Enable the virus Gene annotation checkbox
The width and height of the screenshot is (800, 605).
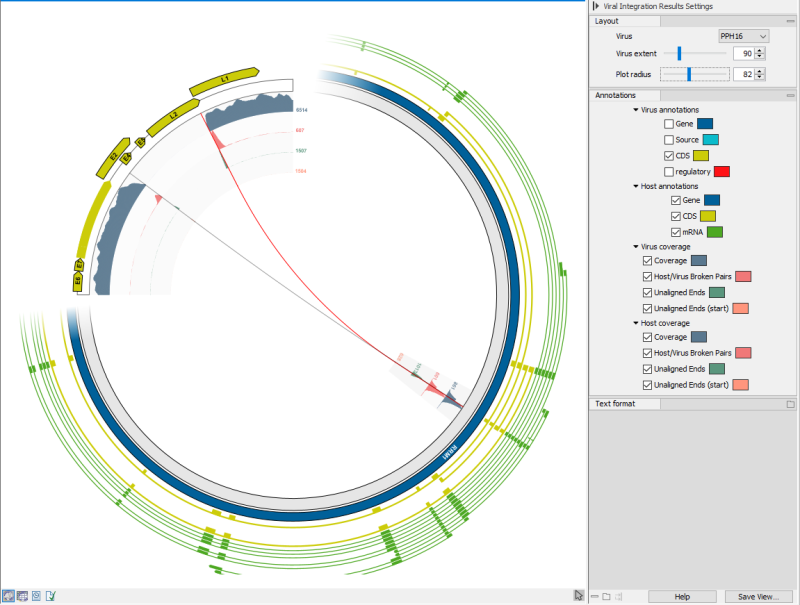(x=669, y=123)
